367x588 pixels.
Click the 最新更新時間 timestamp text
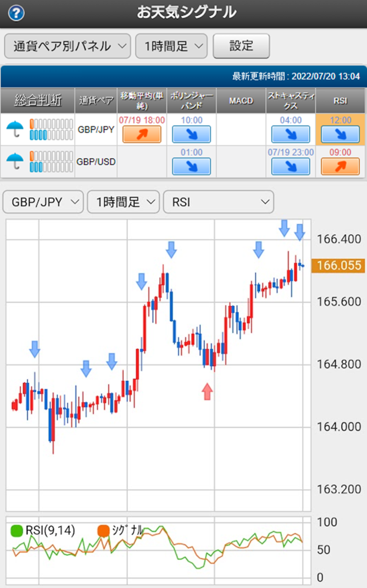[296, 76]
